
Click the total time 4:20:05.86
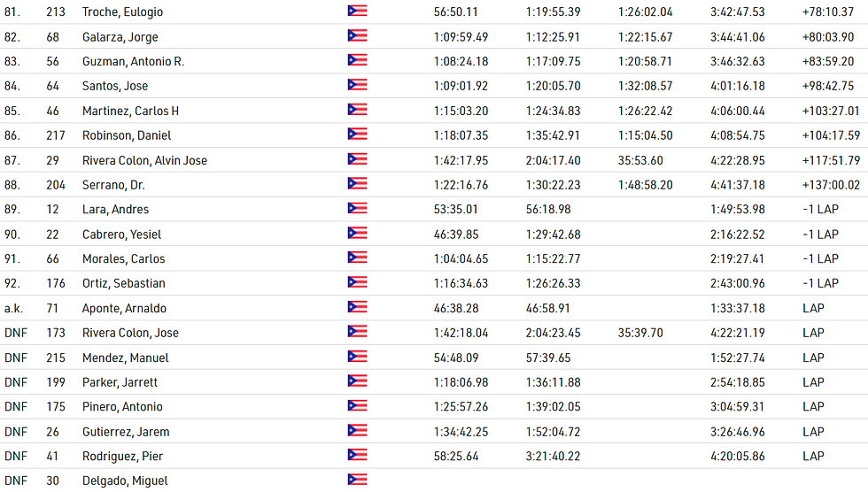[737, 457]
